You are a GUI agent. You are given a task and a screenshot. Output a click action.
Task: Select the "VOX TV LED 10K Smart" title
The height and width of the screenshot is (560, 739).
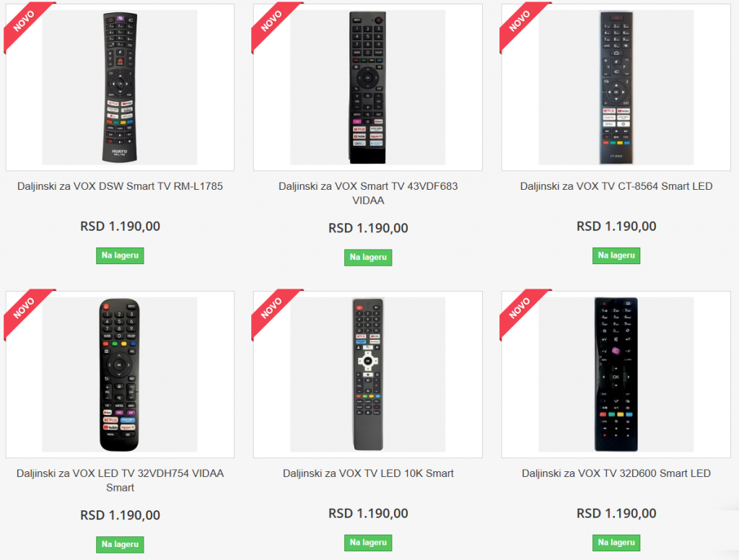[368, 473]
